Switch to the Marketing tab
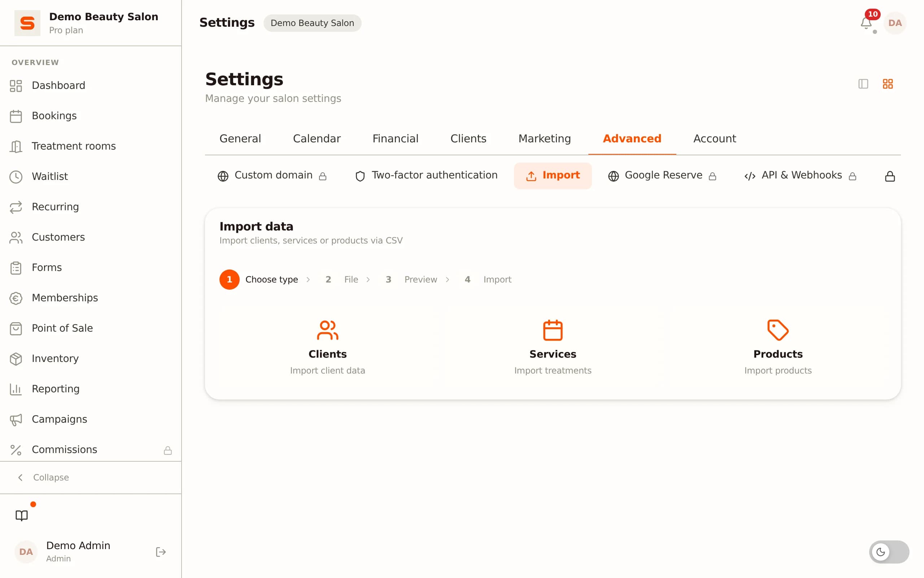Viewport: 924px width, 578px height. click(544, 138)
